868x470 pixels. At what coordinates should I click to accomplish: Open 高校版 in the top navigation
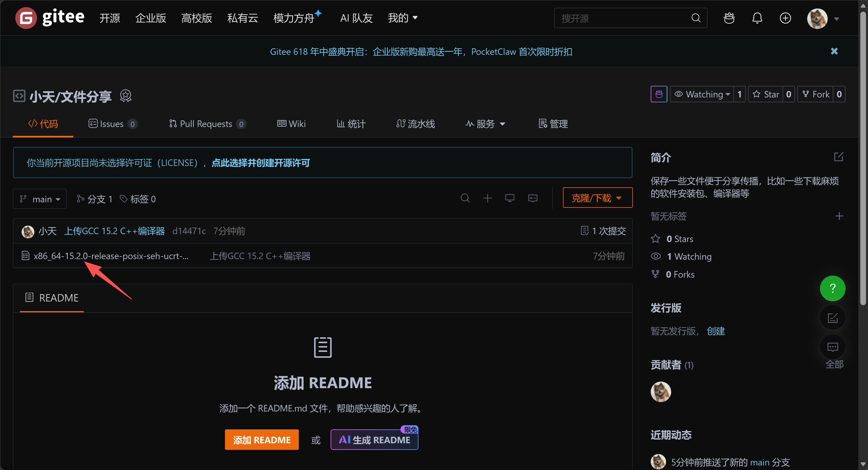click(x=197, y=18)
